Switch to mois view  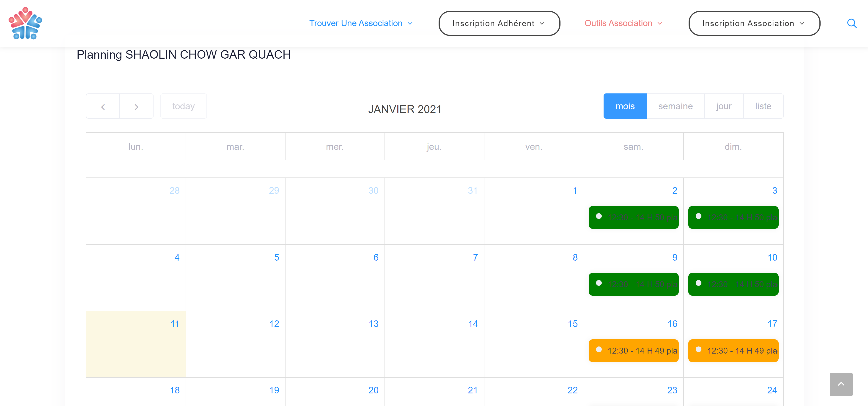coord(625,106)
